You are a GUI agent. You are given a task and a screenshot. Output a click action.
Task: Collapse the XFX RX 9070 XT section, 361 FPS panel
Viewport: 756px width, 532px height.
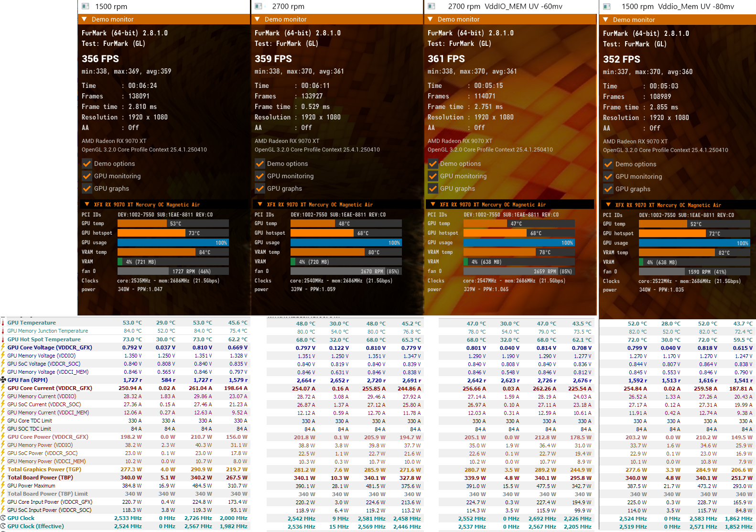coord(433,204)
